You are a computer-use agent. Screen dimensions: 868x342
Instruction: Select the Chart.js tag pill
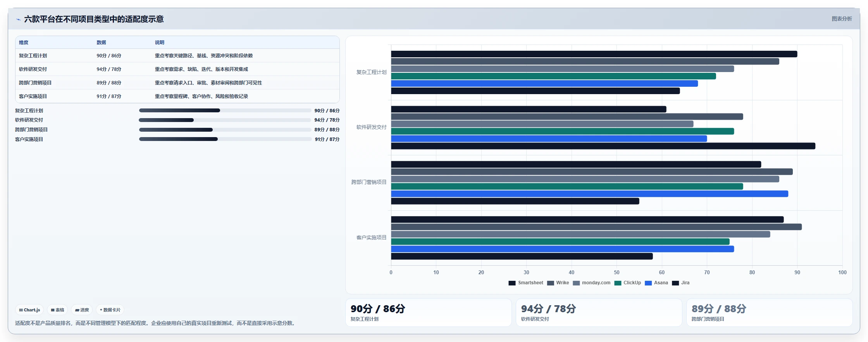(29, 310)
